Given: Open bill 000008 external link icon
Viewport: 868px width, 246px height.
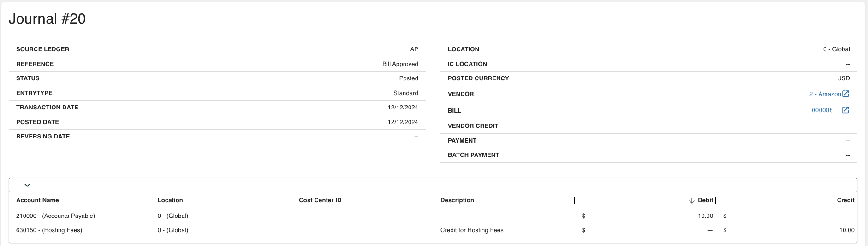Looking at the screenshot, I should [845, 110].
